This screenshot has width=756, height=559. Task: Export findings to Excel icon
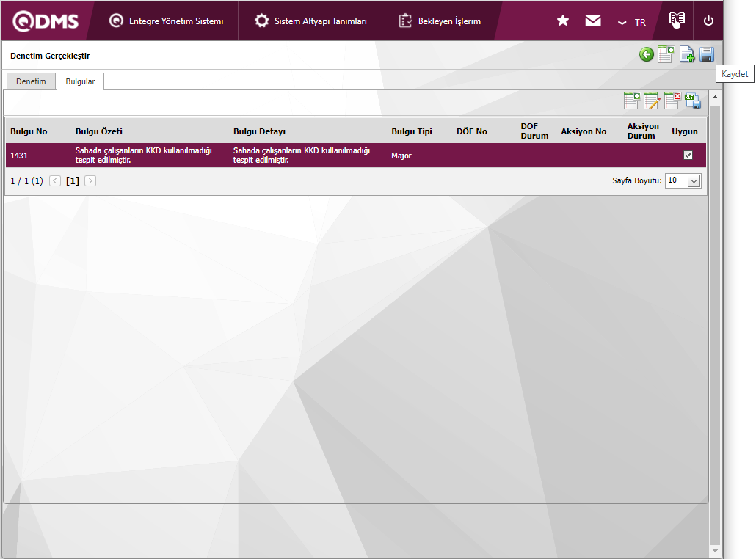tap(692, 101)
